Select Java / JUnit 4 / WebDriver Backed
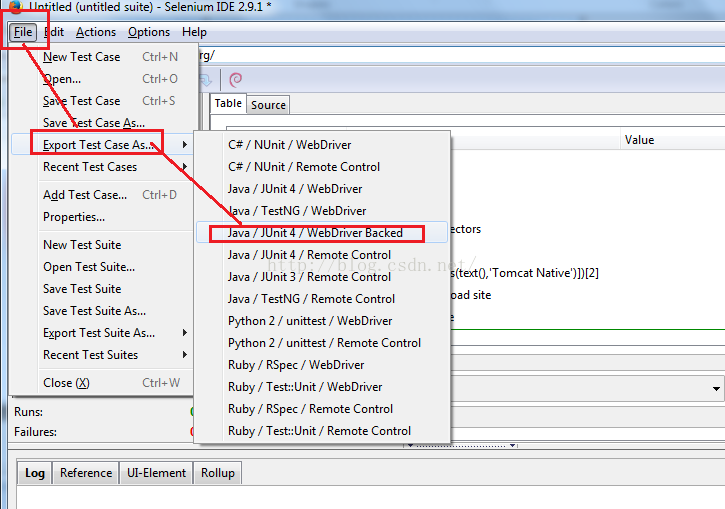The height and width of the screenshot is (509, 725). (322, 233)
